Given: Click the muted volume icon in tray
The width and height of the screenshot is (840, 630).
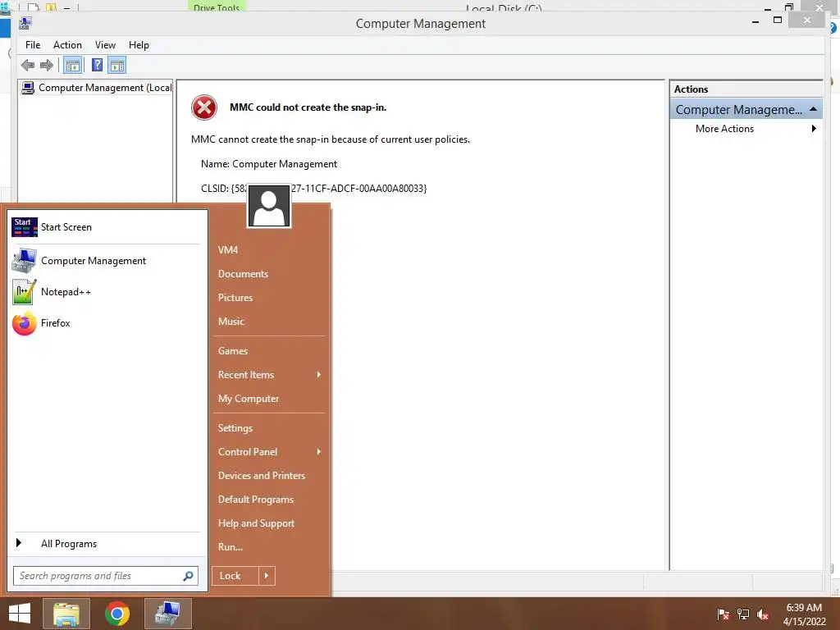Looking at the screenshot, I should click(763, 614).
